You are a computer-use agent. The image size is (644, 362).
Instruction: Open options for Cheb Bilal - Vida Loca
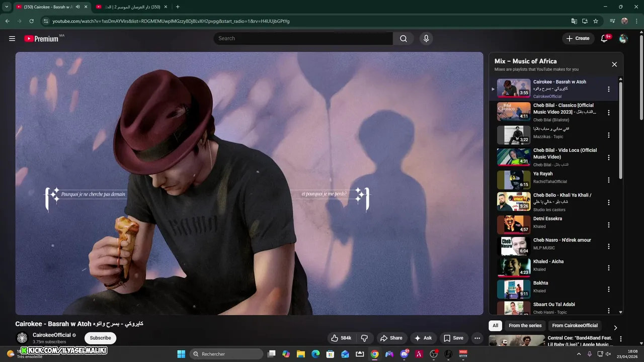tap(608, 157)
